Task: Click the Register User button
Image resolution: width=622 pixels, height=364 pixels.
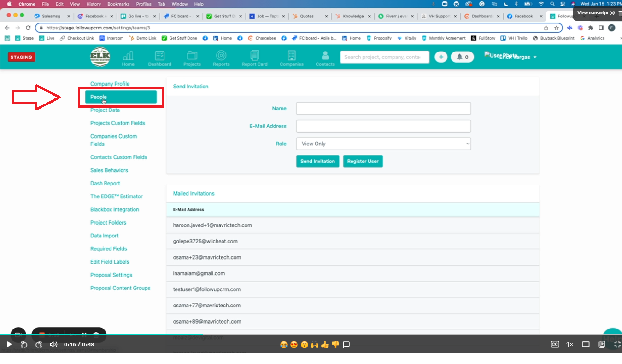Action: tap(363, 162)
